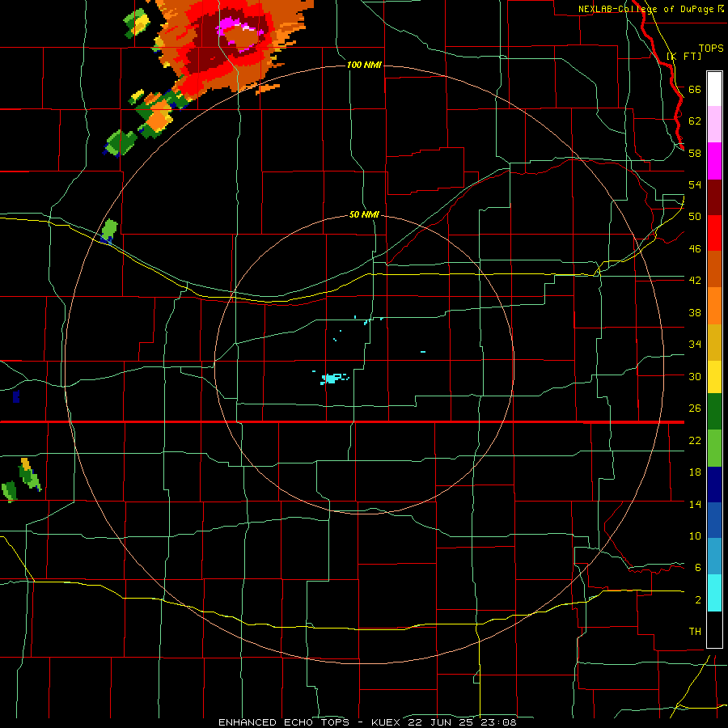Click the legend label 'TH'
The width and height of the screenshot is (728, 728).
tap(695, 632)
